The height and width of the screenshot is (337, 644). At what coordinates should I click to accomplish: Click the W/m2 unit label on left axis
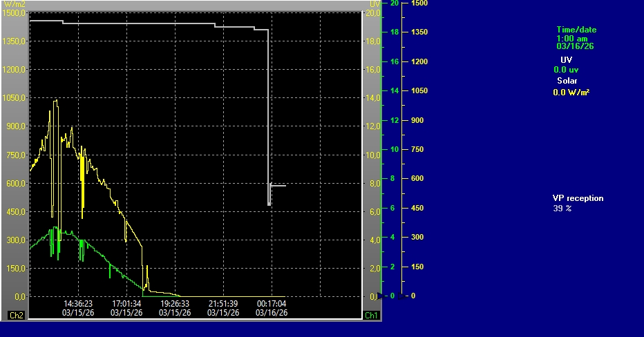pyautogui.click(x=15, y=4)
